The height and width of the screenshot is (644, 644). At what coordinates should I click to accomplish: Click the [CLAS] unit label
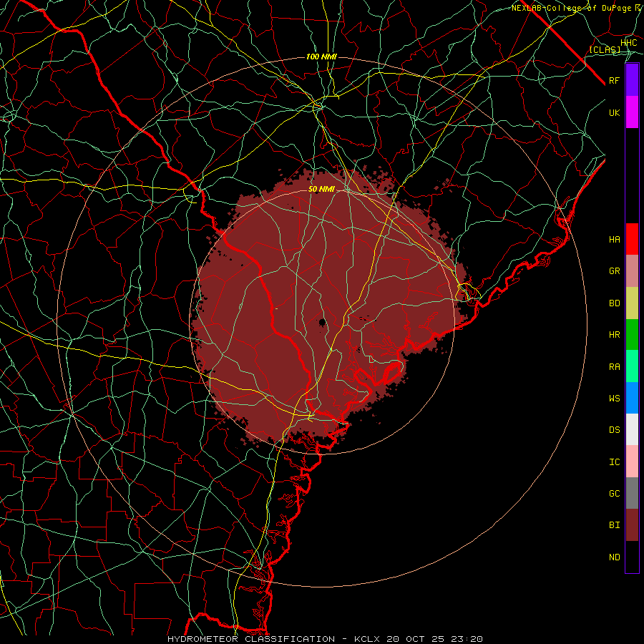coord(605,50)
